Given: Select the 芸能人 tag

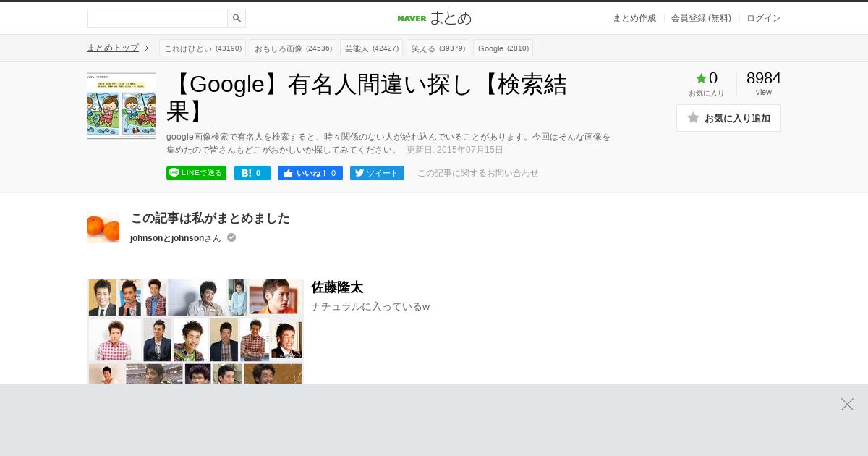Looking at the screenshot, I should click(371, 48).
